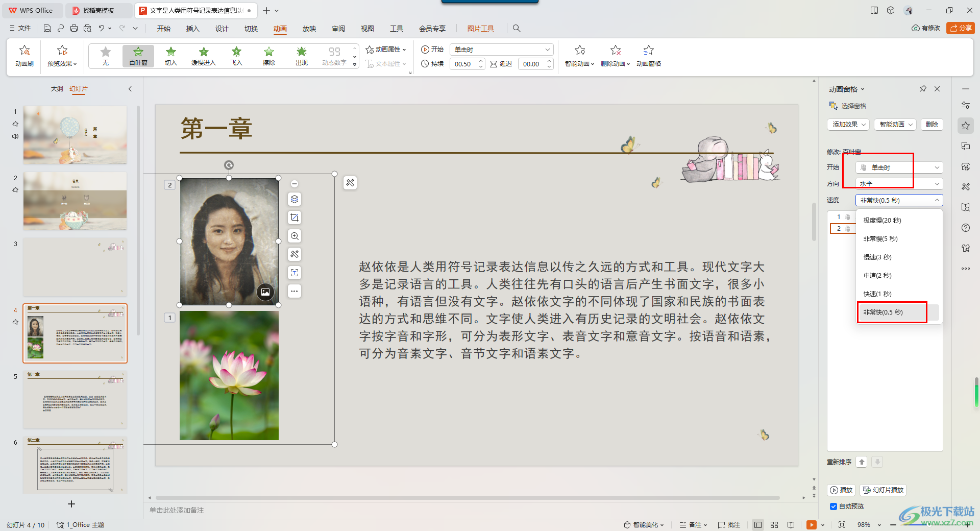Switch to reading view icon in status bar

click(791, 525)
